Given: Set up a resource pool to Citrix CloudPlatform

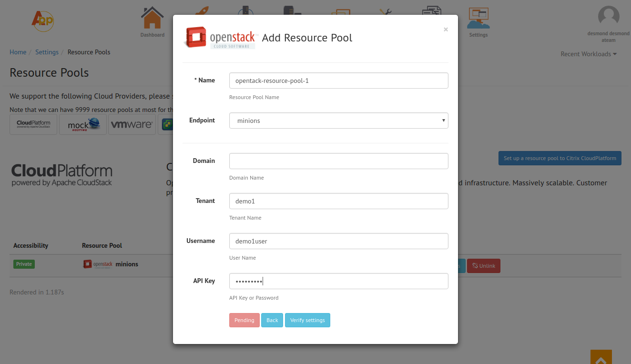Looking at the screenshot, I should tap(560, 158).
